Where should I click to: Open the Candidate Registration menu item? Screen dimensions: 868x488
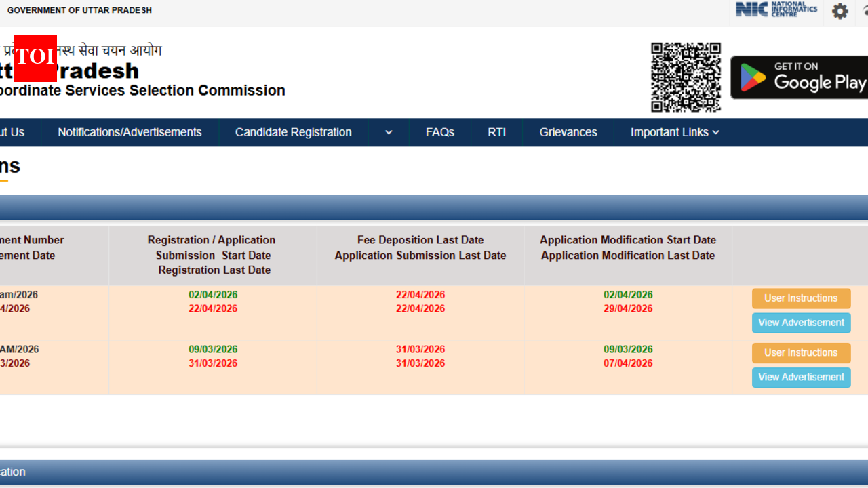[293, 132]
